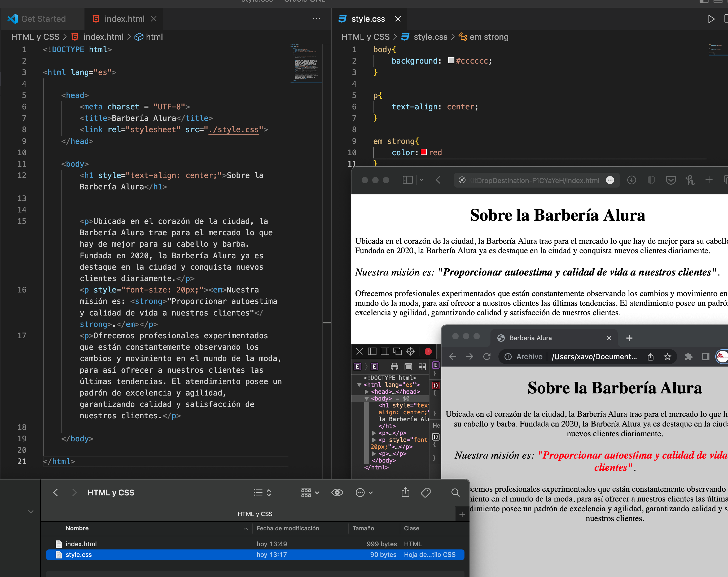
Task: Activate the element selection crosshair in Web Inspector
Action: coord(410,351)
